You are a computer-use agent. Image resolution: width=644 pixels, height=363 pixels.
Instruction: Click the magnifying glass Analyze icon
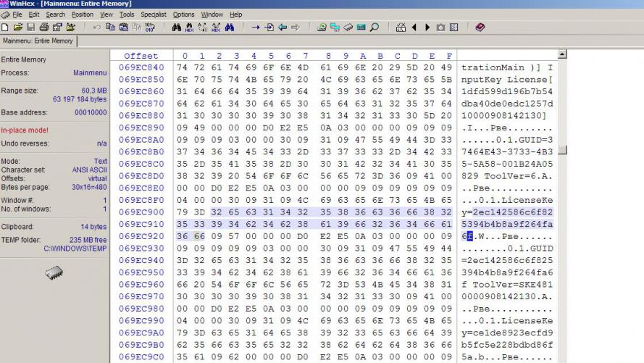[375, 28]
